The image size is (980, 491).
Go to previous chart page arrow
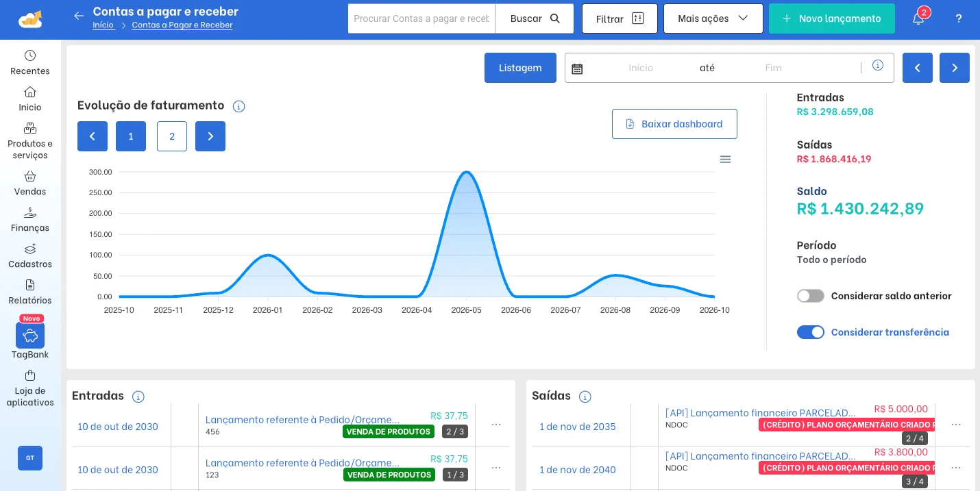93,136
